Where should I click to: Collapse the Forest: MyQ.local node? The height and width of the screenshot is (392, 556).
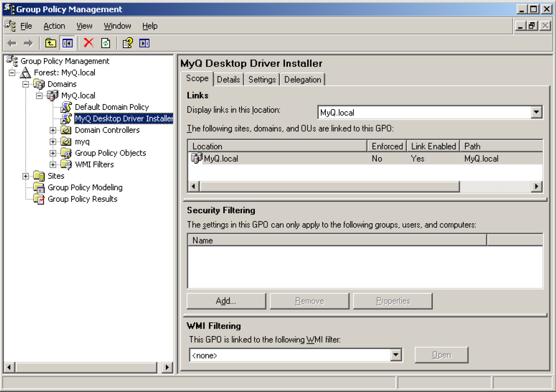coord(12,72)
